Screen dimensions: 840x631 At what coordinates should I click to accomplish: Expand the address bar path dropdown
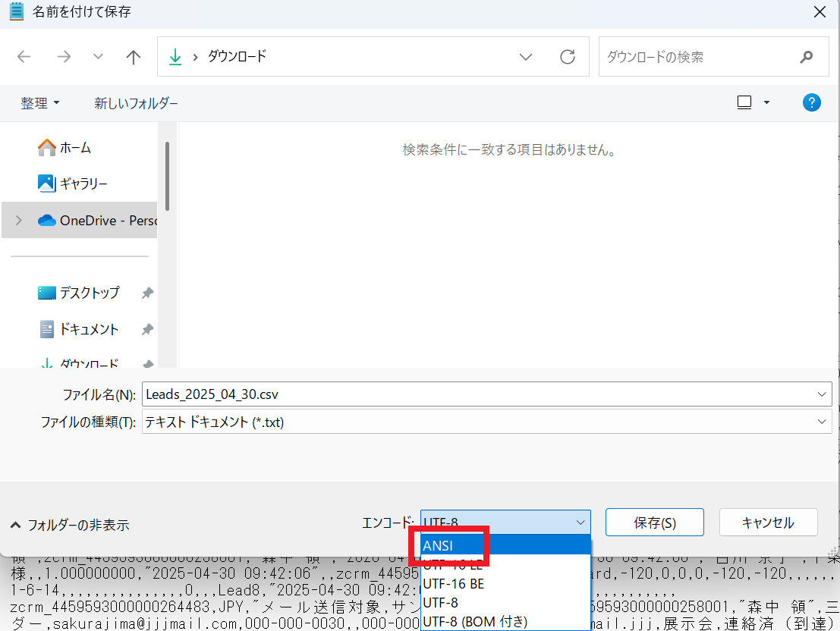pyautogui.click(x=525, y=57)
